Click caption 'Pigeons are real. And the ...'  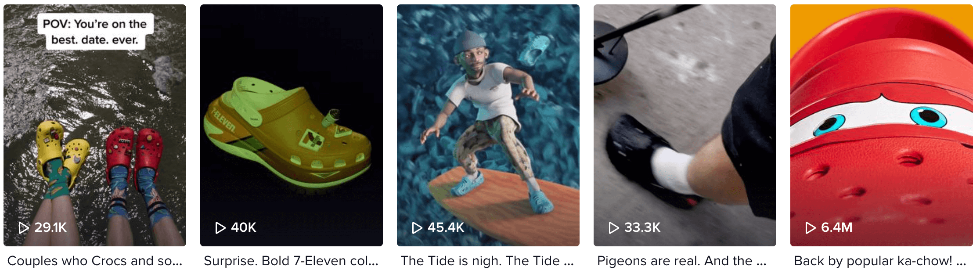click(x=682, y=261)
